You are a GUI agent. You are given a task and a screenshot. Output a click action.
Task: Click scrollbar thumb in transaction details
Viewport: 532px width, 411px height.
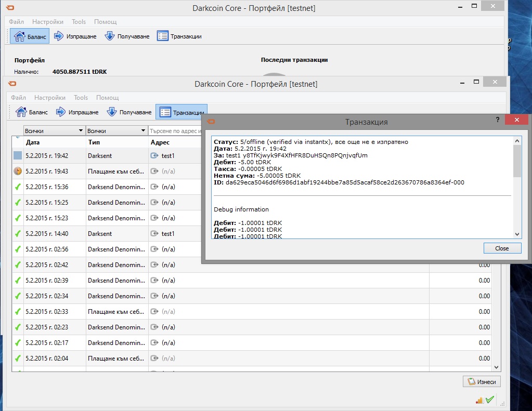pos(517,161)
